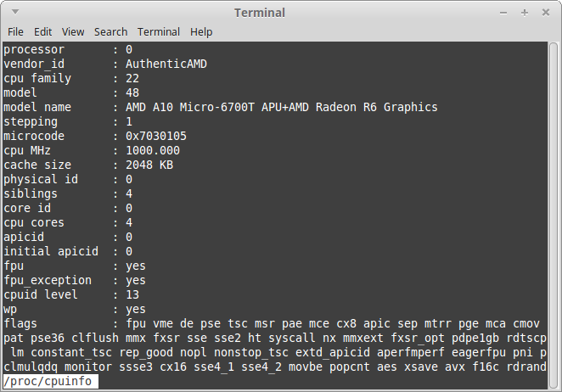
Task: Minimize the Terminal window
Action: click(x=503, y=13)
